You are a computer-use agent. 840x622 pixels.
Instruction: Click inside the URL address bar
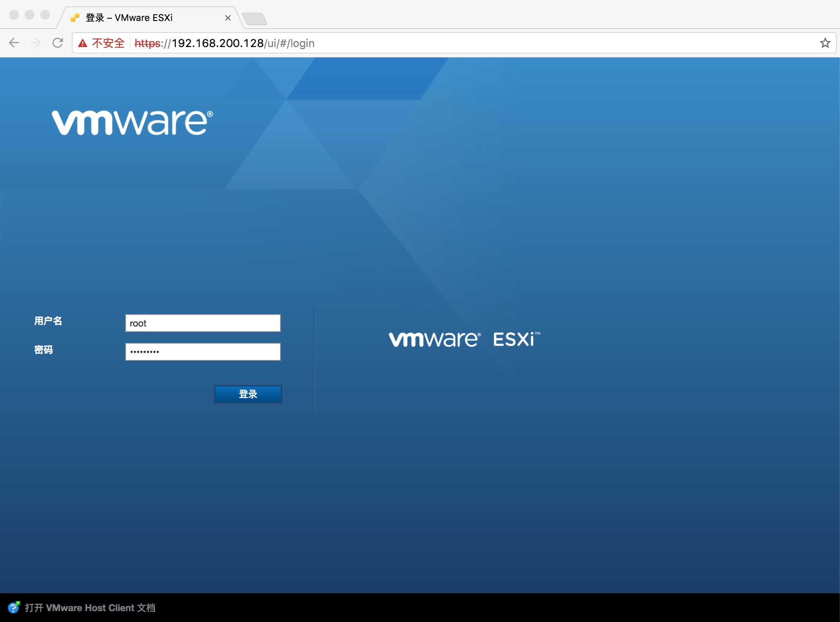click(350, 43)
